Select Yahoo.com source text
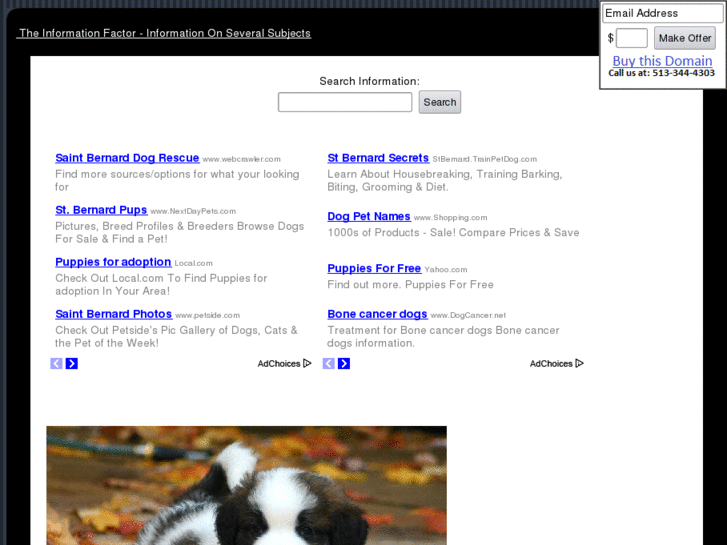 pos(446,269)
